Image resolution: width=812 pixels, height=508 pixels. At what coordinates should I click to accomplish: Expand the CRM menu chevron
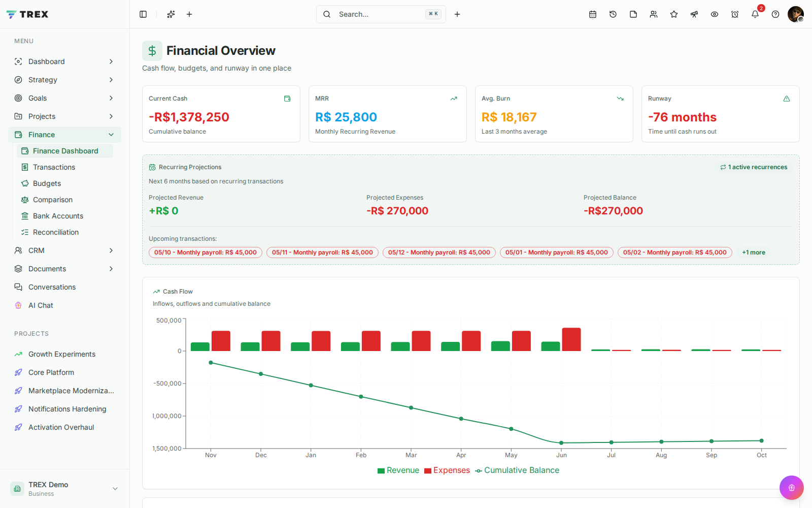click(x=111, y=250)
